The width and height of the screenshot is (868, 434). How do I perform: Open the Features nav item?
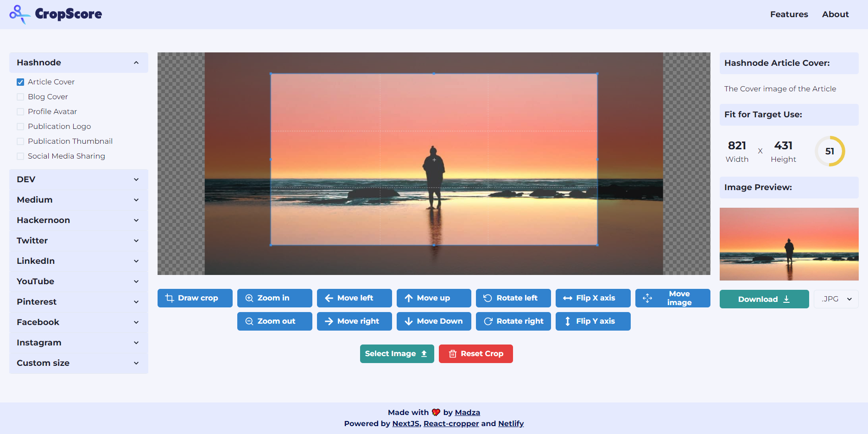pos(789,14)
